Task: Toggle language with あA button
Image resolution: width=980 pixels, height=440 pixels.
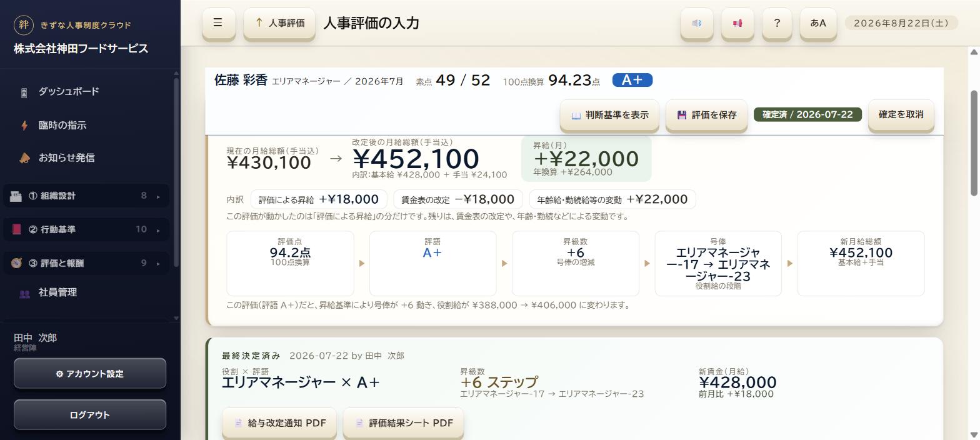Action: click(x=818, y=23)
